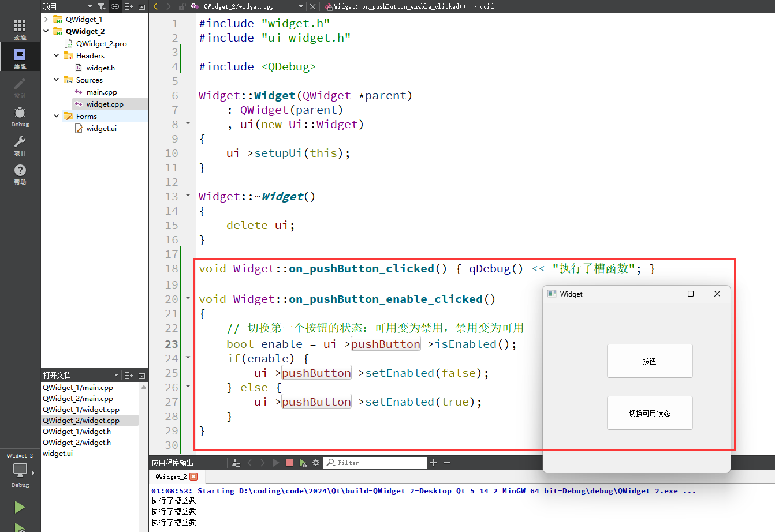
Task: Collapse the Forms folder
Action: [57, 116]
